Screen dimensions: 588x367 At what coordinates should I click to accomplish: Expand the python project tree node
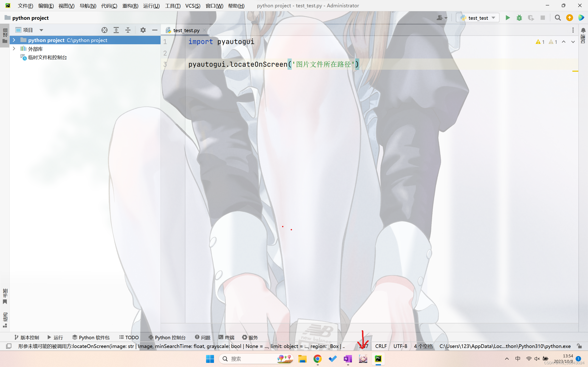(x=14, y=40)
